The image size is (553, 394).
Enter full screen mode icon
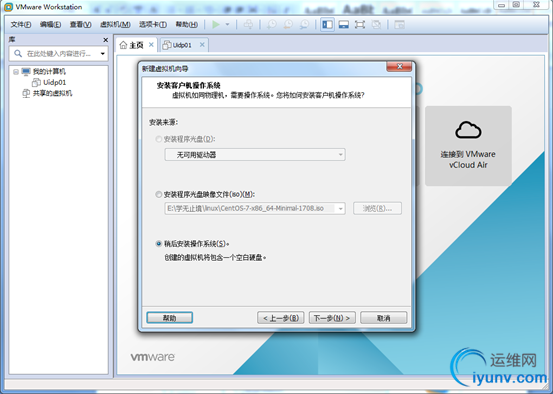[360, 24]
